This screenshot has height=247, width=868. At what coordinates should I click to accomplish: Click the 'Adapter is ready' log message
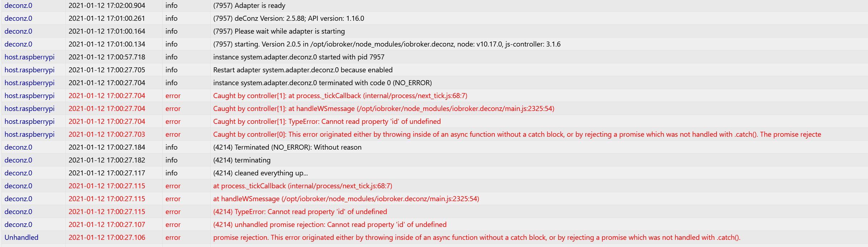click(x=249, y=5)
